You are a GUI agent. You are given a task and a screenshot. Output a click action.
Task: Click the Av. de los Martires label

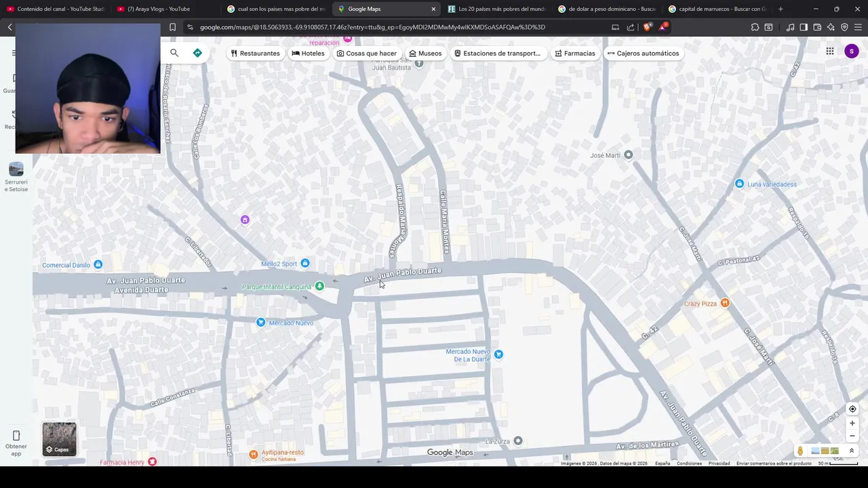click(x=647, y=445)
